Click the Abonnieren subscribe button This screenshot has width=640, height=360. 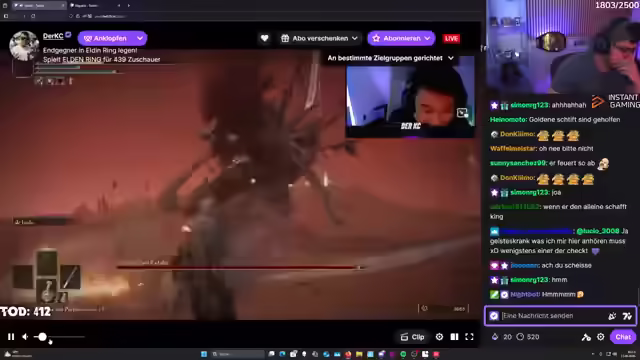pyautogui.click(x=401, y=38)
